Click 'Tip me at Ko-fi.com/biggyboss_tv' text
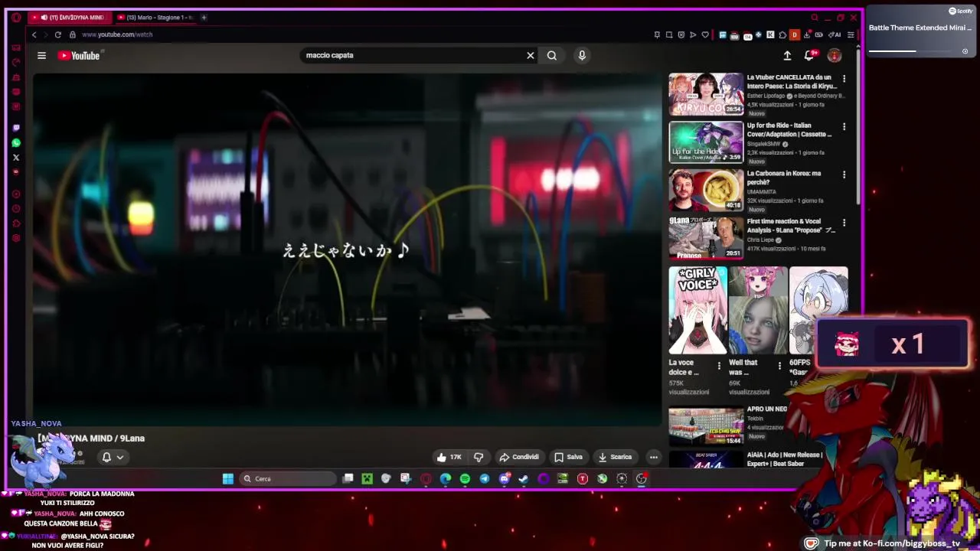The width and height of the screenshot is (980, 551). click(892, 543)
